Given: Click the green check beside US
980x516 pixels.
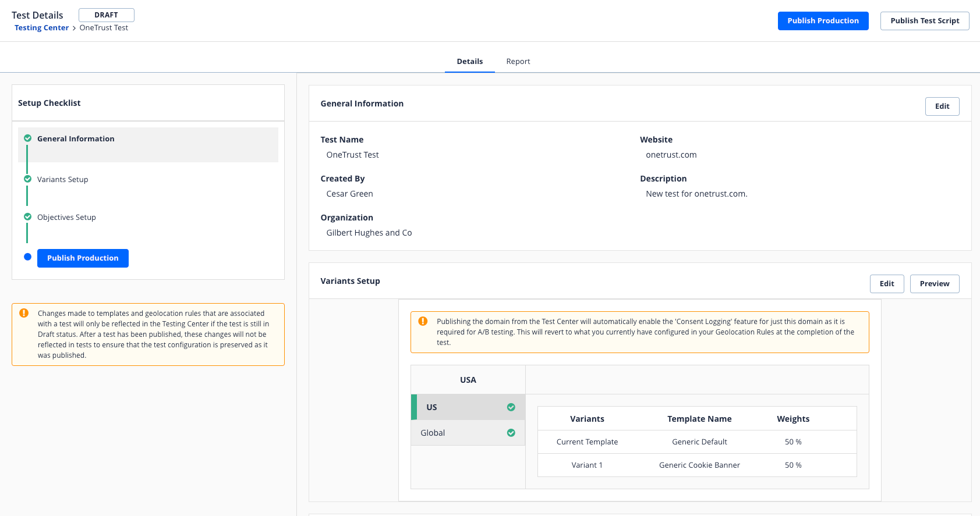Looking at the screenshot, I should click(511, 407).
